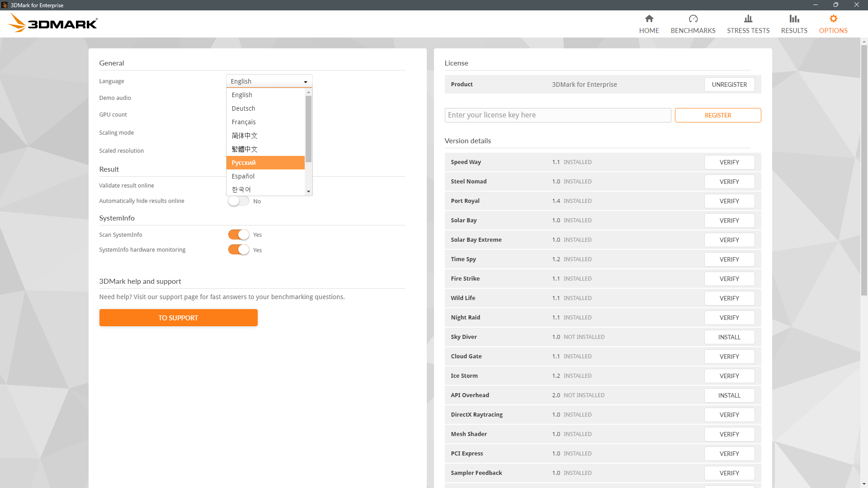Click the Scaling mode label
Image resolution: width=868 pixels, height=488 pixels.
[x=116, y=133]
